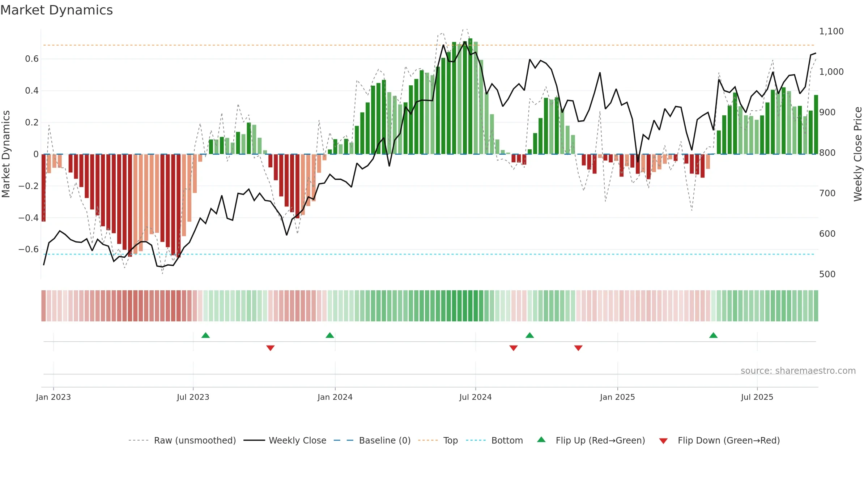The image size is (868, 488).
Task: Click the Jan 2025 x-axis label
Action: coord(618,397)
